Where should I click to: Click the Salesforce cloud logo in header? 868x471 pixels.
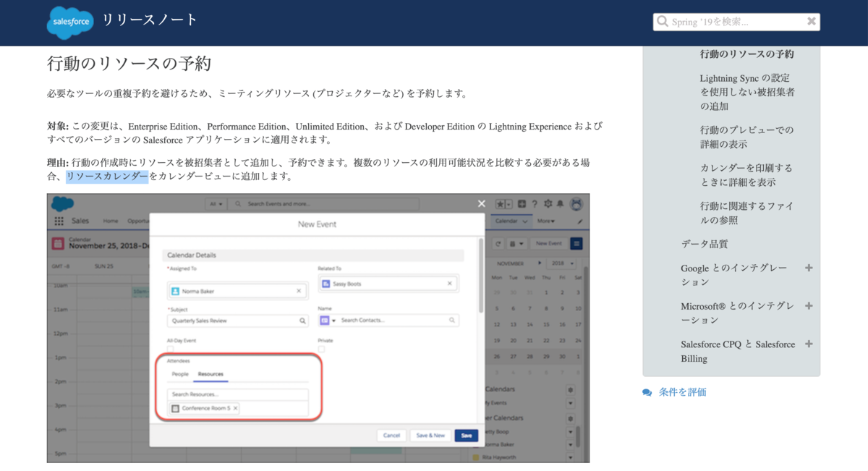click(70, 22)
